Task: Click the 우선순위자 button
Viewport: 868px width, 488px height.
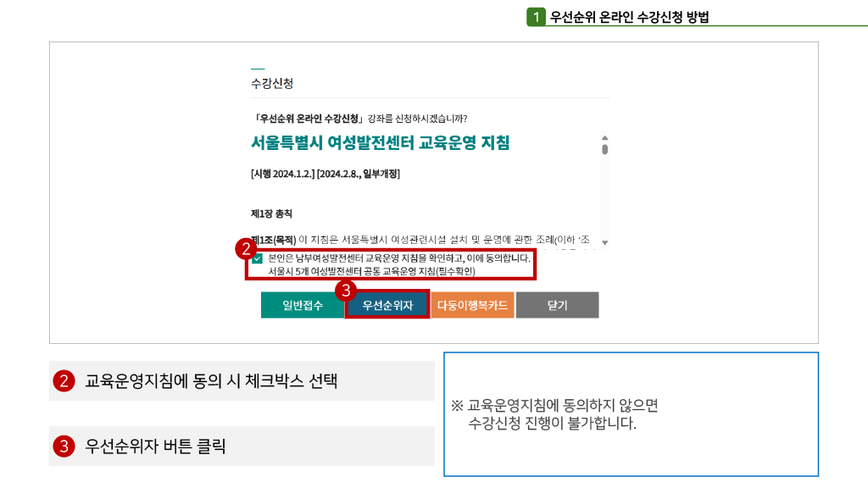Action: click(387, 305)
